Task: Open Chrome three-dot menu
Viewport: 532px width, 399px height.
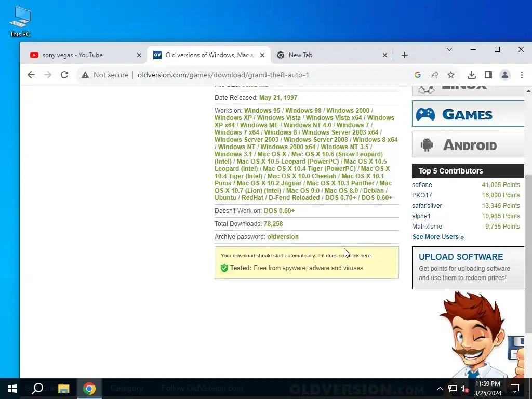Action: [x=522, y=75]
